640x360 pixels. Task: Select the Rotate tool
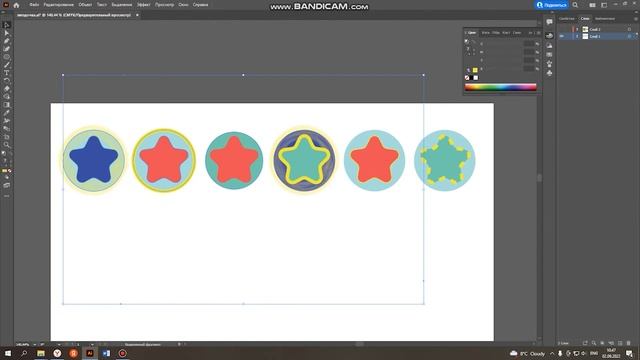[x=7, y=80]
